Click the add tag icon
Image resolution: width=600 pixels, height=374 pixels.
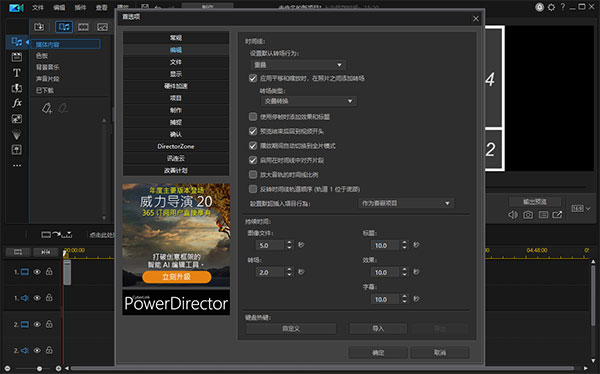click(47, 109)
